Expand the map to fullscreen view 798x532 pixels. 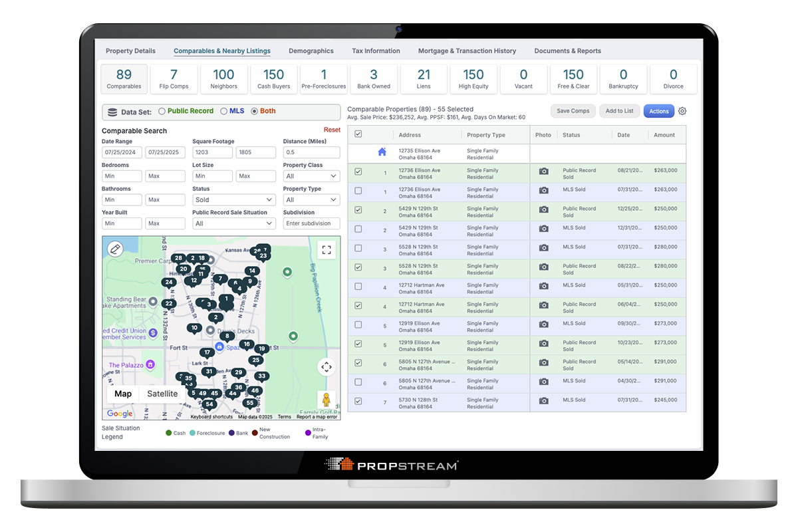(327, 249)
